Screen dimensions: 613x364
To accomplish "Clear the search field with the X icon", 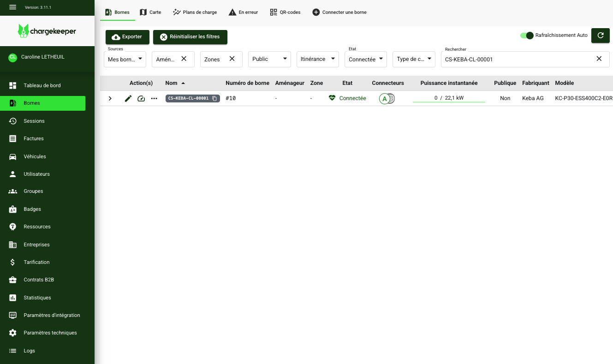I will 599,59.
